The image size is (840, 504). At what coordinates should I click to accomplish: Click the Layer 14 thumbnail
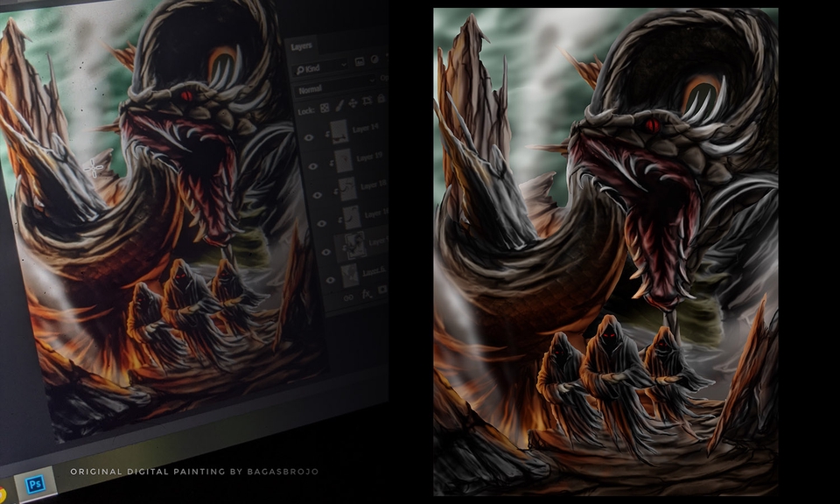(x=339, y=132)
